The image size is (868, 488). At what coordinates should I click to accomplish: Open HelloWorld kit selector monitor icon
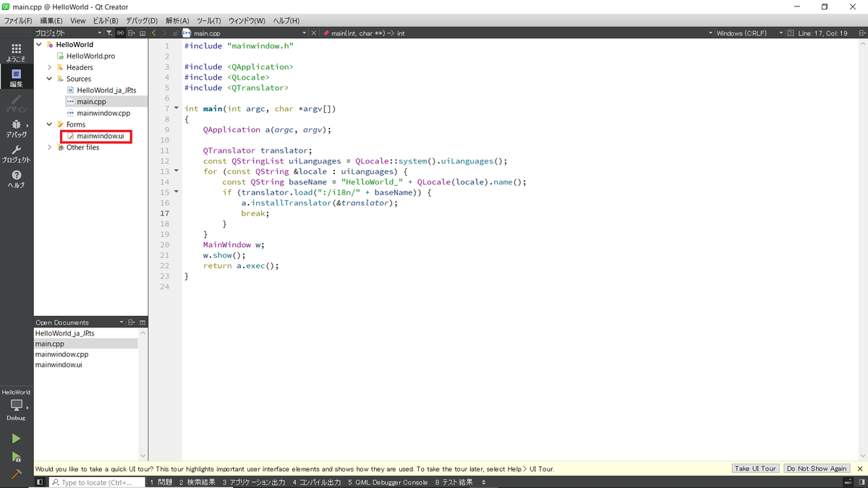(16, 405)
